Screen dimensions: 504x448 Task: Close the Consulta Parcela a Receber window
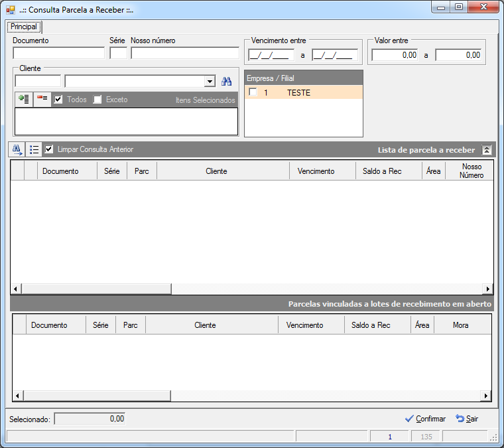[x=483, y=7]
